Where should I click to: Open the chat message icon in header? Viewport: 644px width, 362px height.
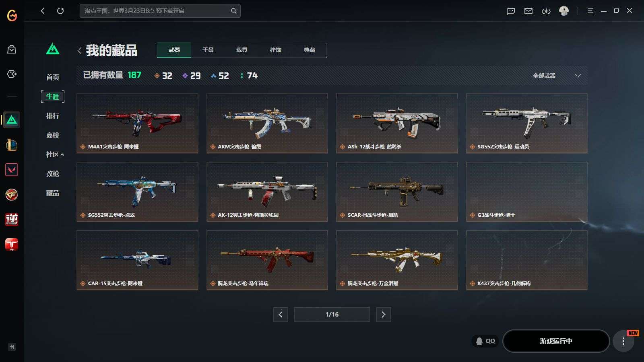tap(511, 11)
